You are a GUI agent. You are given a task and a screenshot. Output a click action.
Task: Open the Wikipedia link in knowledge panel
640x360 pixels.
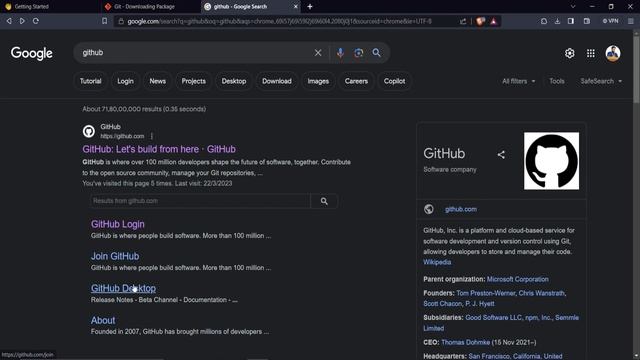(437, 262)
